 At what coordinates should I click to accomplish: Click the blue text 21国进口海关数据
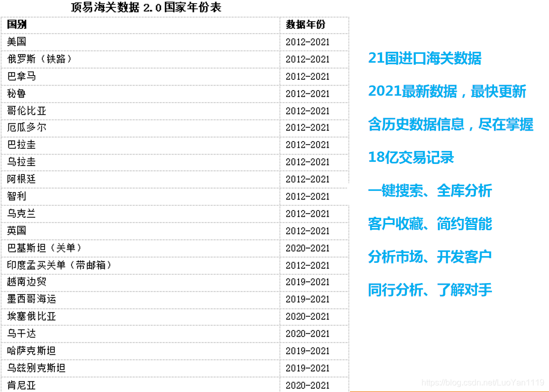[x=425, y=58]
